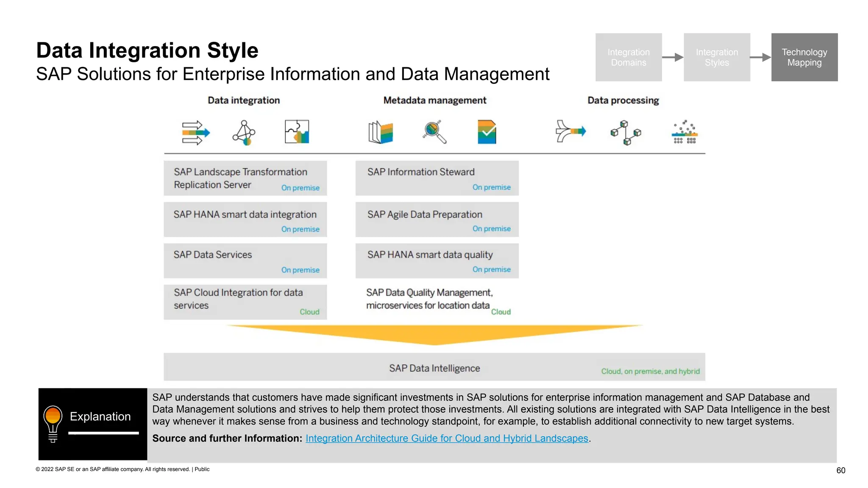Image resolution: width=868 pixels, height=488 pixels.
Task: Click SAP Agile Data Preparation box
Action: tap(437, 219)
